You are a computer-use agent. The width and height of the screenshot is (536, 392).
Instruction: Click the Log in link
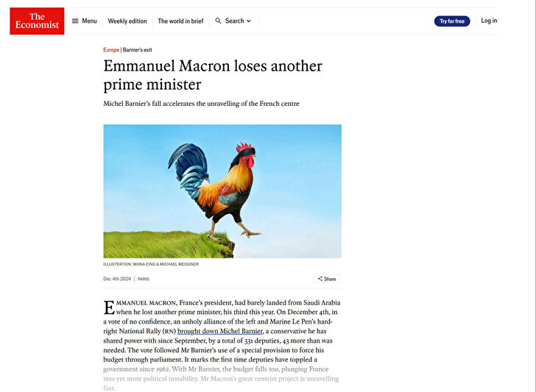pos(489,21)
